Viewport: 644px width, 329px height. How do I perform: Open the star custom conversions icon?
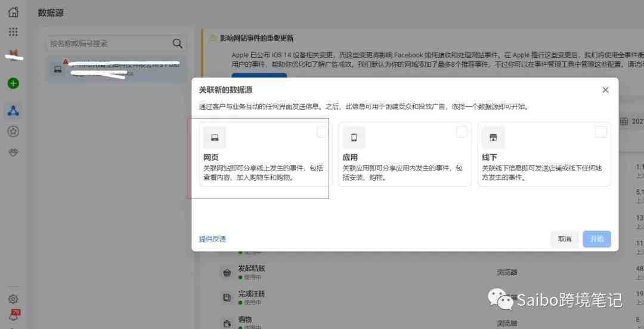tap(13, 132)
